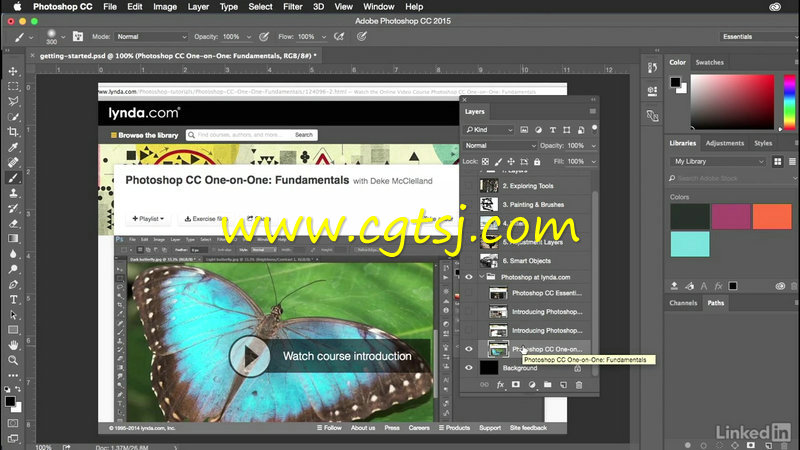
Task: Toggle the brush panel button in options bar
Action: [78, 36]
